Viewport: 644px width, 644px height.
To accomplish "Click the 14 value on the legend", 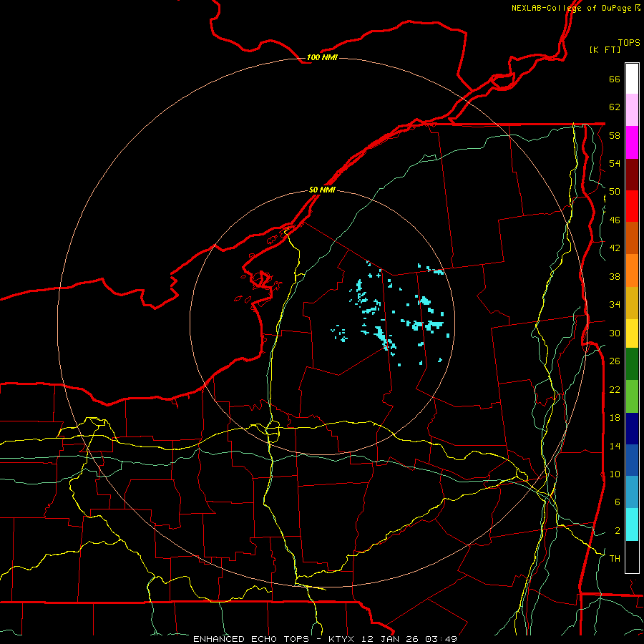I will click(x=615, y=446).
